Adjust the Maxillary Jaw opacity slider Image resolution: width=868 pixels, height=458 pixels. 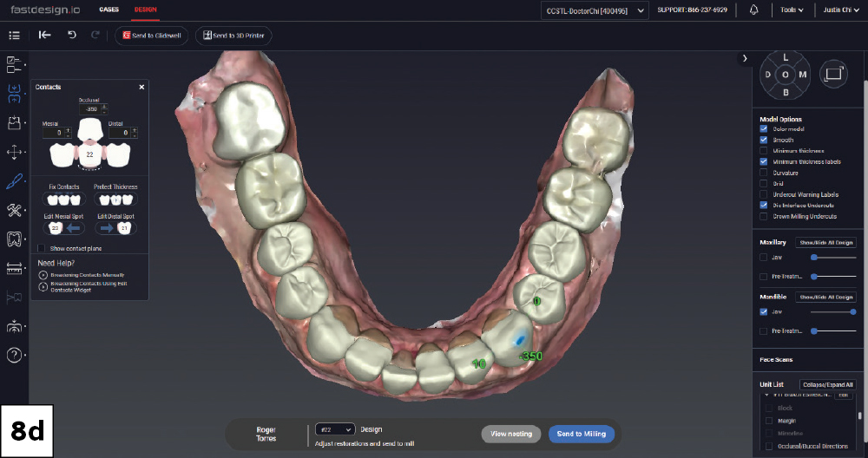(x=833, y=258)
